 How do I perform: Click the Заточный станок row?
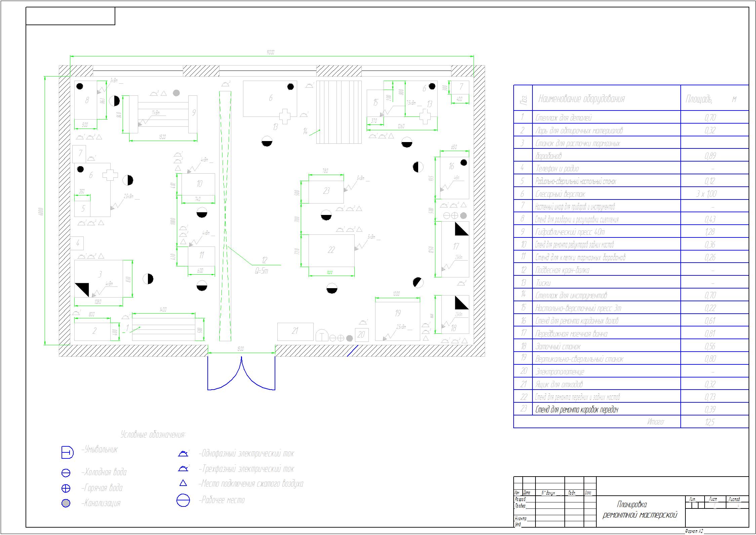(x=631, y=346)
